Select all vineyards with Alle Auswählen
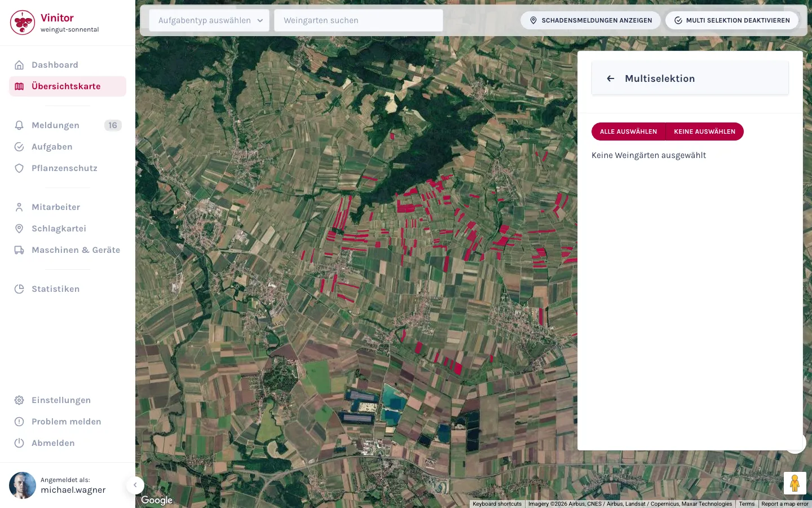Viewport: 812px width, 508px height. pyautogui.click(x=628, y=132)
